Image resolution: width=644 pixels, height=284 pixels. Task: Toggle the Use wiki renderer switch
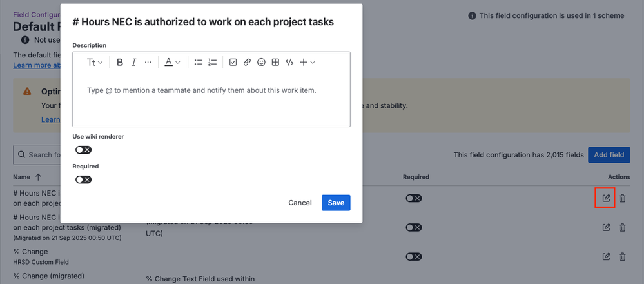(x=83, y=150)
